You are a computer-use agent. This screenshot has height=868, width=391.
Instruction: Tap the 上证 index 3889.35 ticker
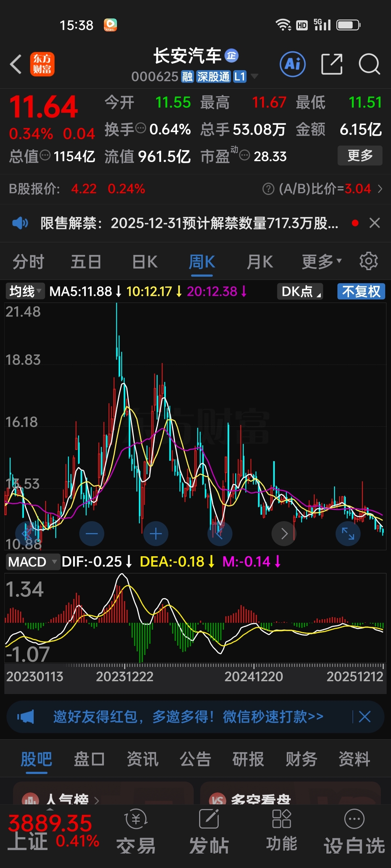53,833
